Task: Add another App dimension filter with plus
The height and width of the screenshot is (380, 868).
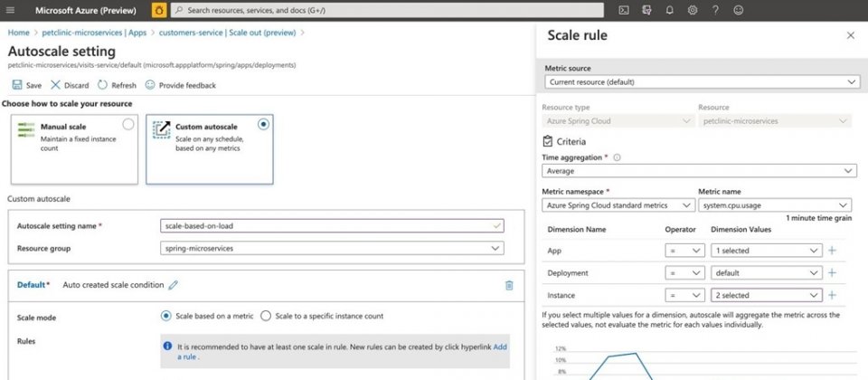Action: tap(832, 251)
